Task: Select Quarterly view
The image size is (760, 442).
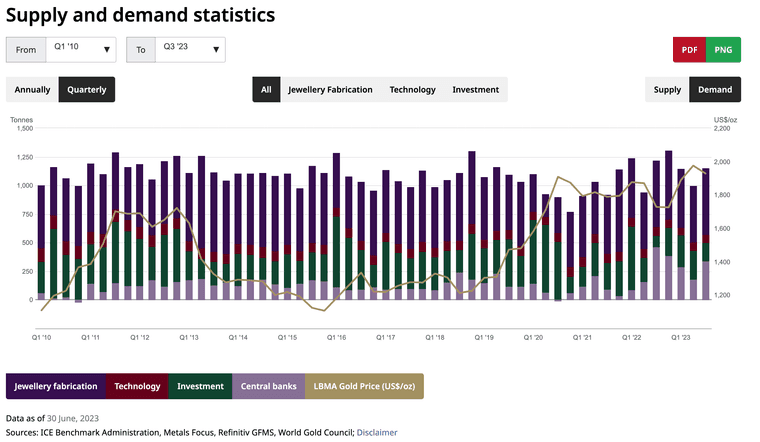Action: [x=87, y=89]
